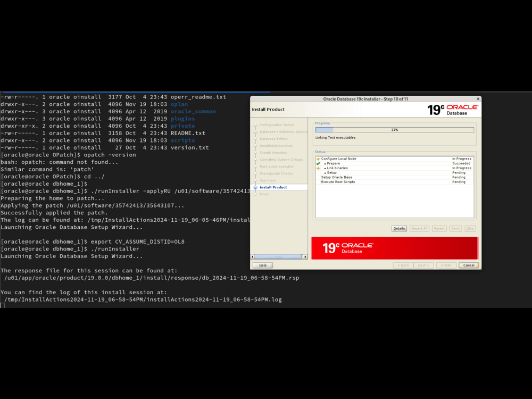Click the Oracle 19c logo in installer header
This screenshot has height=399, width=532.
click(452, 110)
